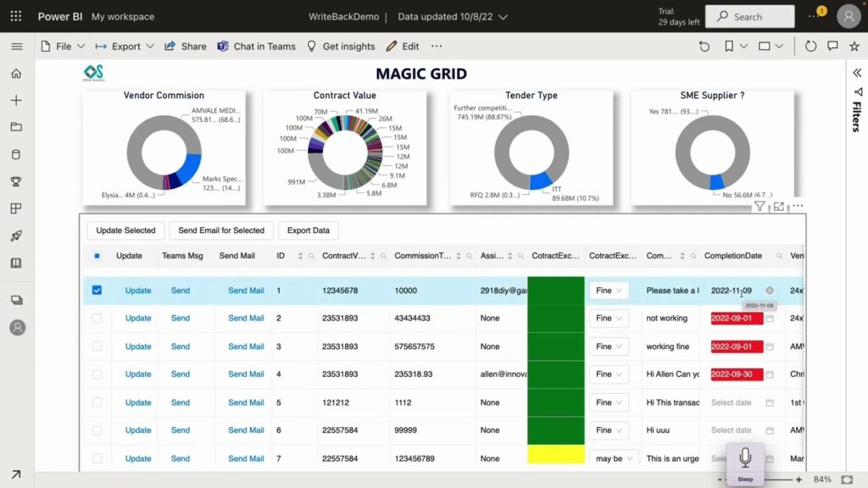Favorite the report with star icon
The height and width of the screenshot is (488, 868).
854,47
